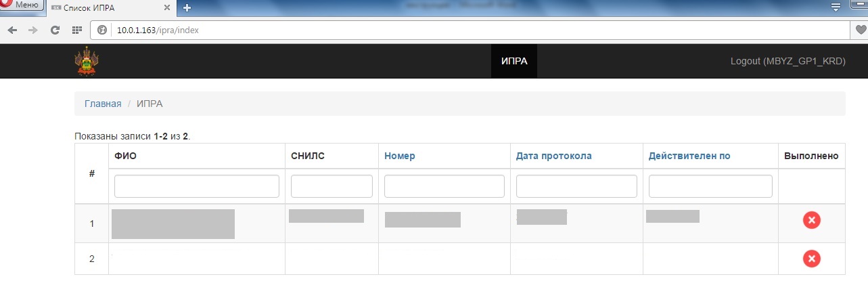This screenshot has width=868, height=302.
Task: Open the Opera Меню button
Action: pos(21,5)
